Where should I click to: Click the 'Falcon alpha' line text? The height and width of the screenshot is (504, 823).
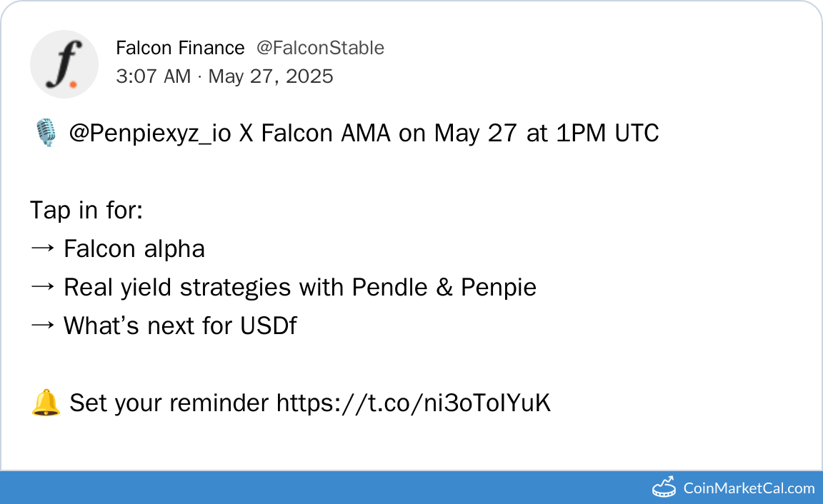pyautogui.click(x=134, y=249)
